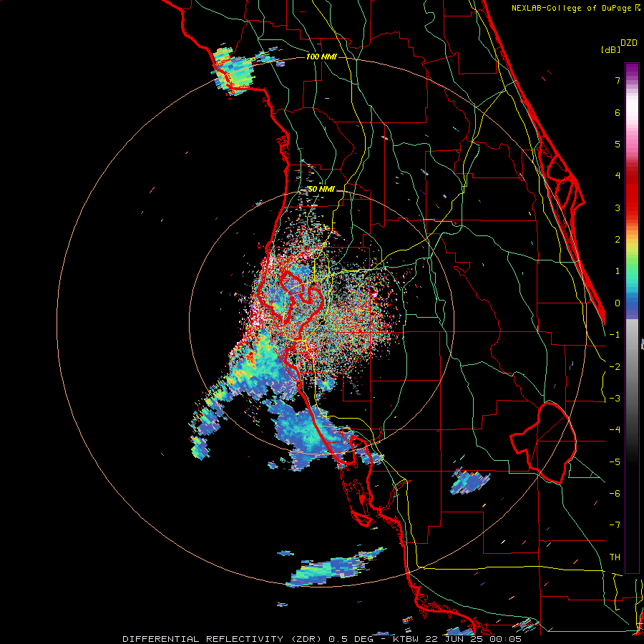Click the DZD product label
The width and height of the screenshot is (644, 644).
(629, 43)
